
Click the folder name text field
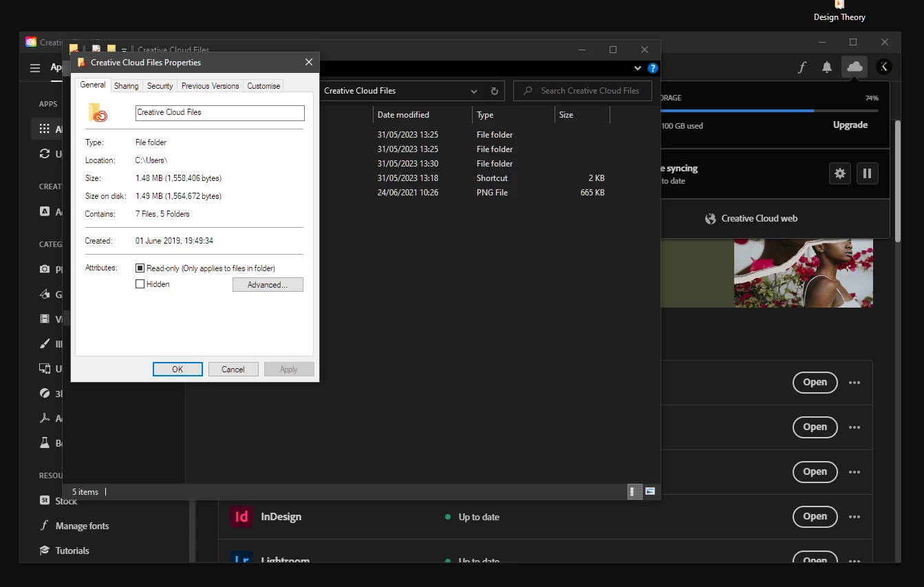pos(220,113)
